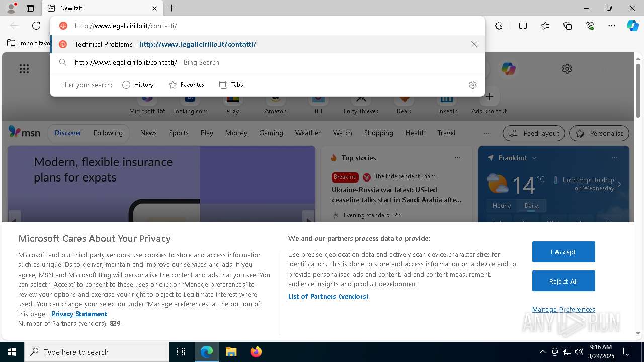Open the eBay shortcut
Image resolution: width=644 pixels, height=362 pixels.
[233, 104]
